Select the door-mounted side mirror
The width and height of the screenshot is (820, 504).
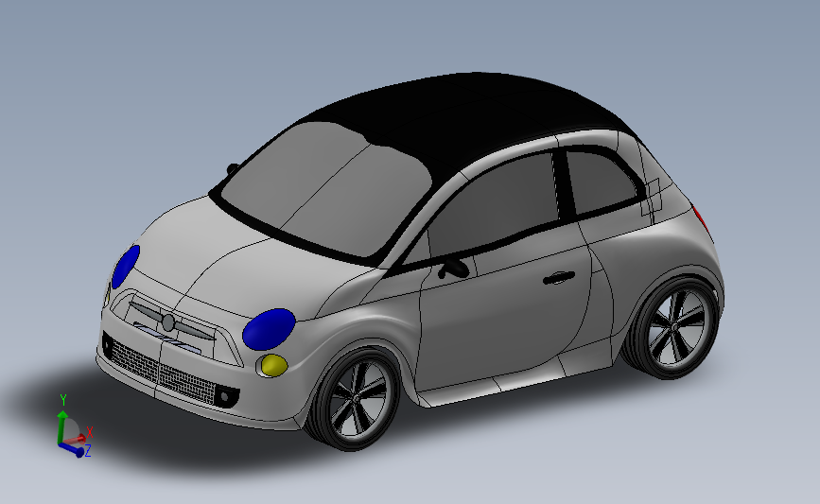click(453, 268)
